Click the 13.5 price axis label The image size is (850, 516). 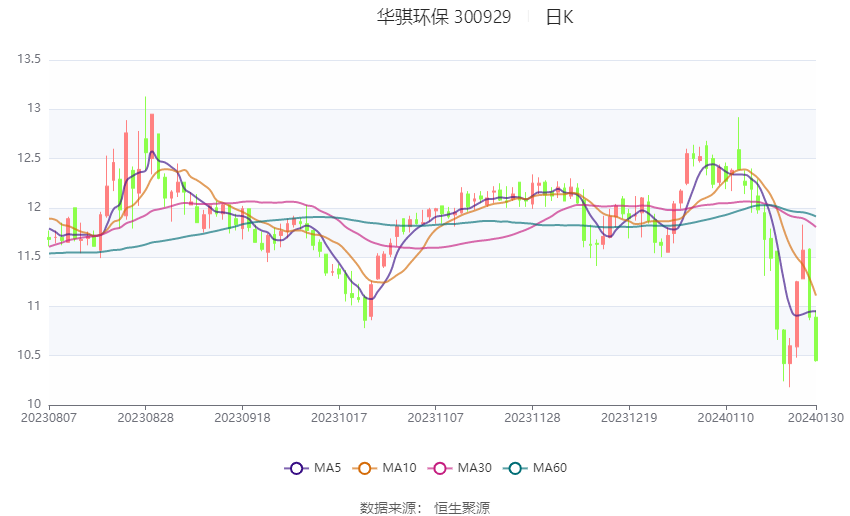click(29, 59)
